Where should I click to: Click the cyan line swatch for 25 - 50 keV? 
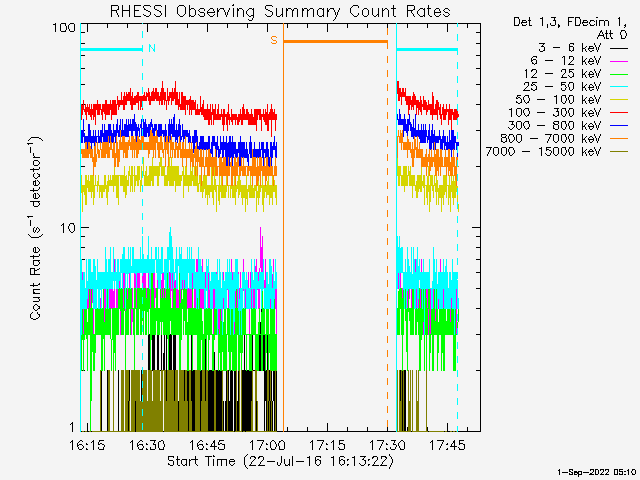619,87
